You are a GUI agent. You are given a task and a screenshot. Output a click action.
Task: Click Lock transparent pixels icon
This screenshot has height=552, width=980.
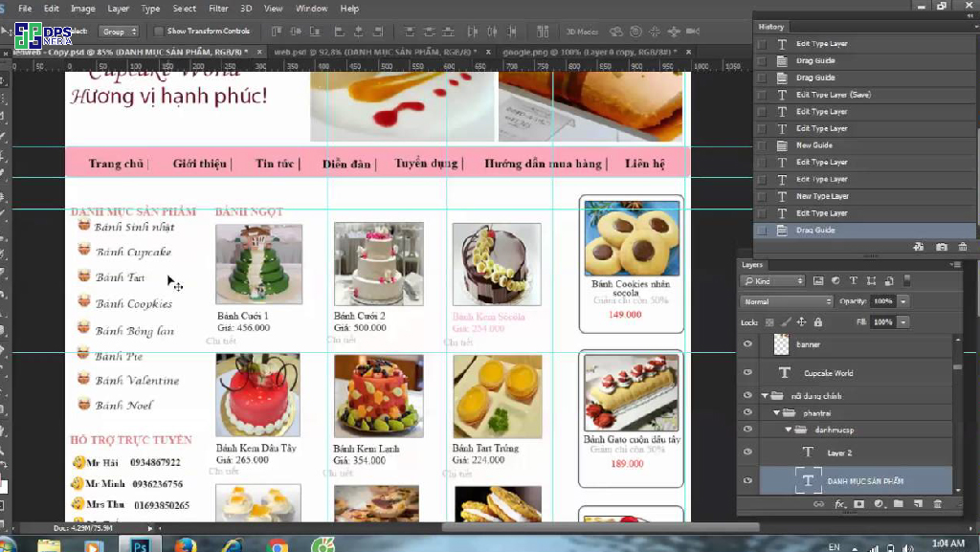pos(769,322)
